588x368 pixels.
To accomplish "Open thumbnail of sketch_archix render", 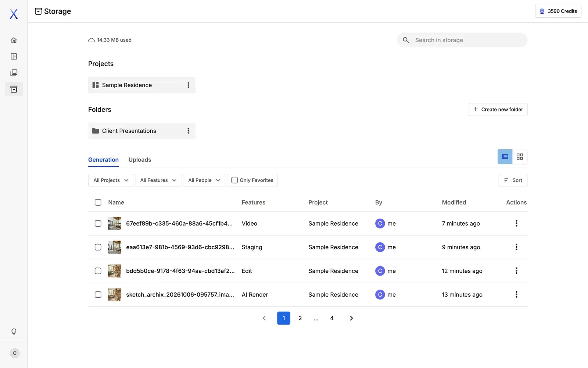I will [x=115, y=294].
